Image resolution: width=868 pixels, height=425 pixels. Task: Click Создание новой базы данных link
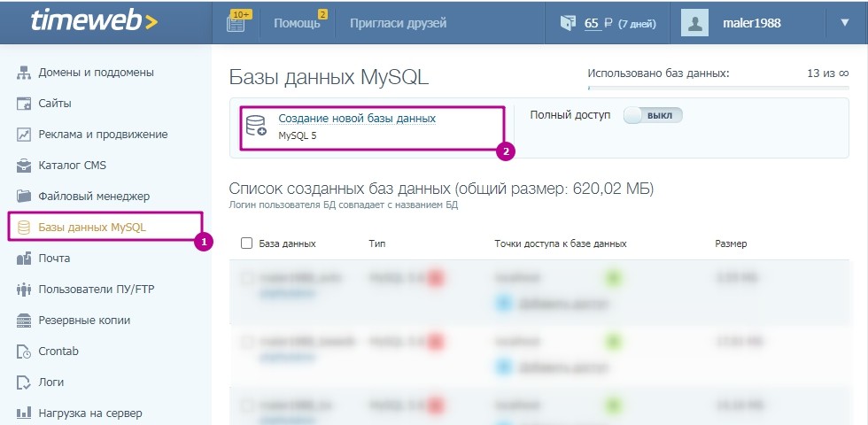[357, 119]
